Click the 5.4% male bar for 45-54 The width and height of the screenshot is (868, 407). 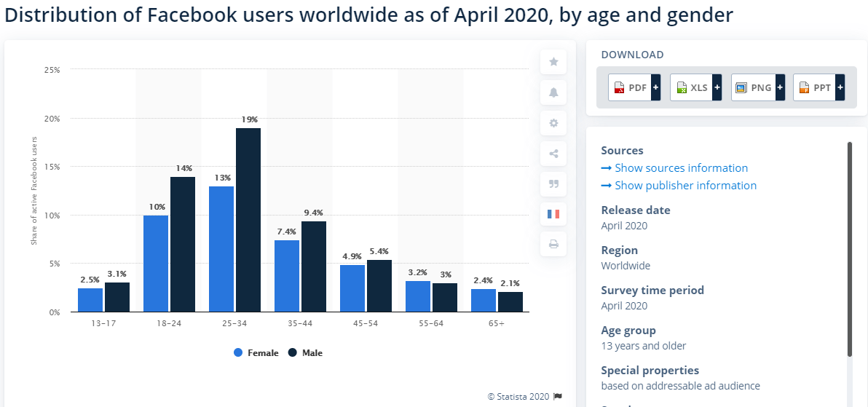coord(379,285)
